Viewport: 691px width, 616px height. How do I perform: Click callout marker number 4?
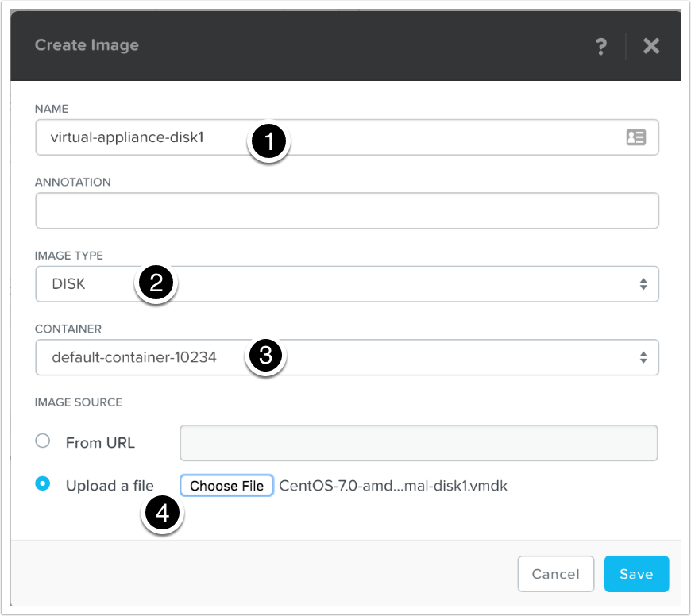tap(162, 514)
